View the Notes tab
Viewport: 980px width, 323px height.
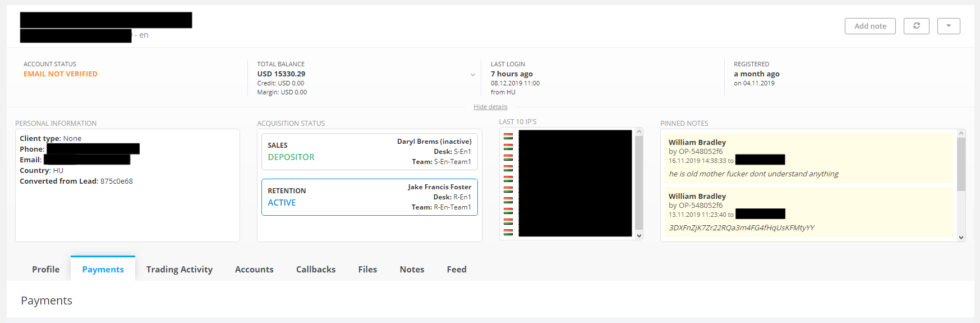click(412, 269)
